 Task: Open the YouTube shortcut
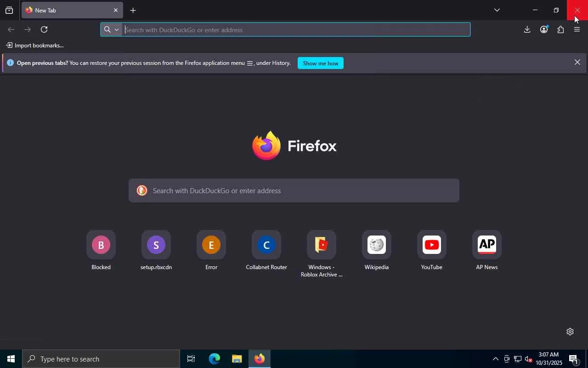click(432, 250)
